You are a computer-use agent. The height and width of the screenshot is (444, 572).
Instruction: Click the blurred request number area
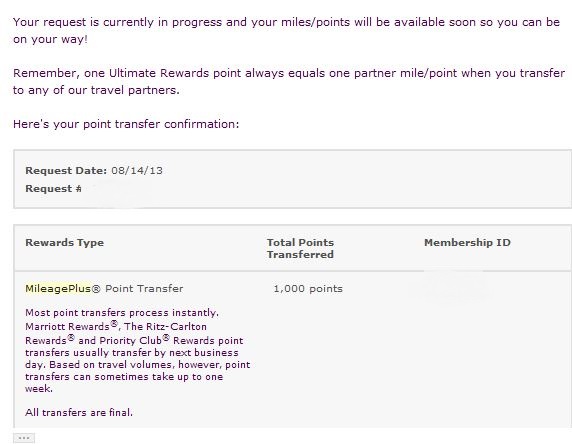pos(117,190)
